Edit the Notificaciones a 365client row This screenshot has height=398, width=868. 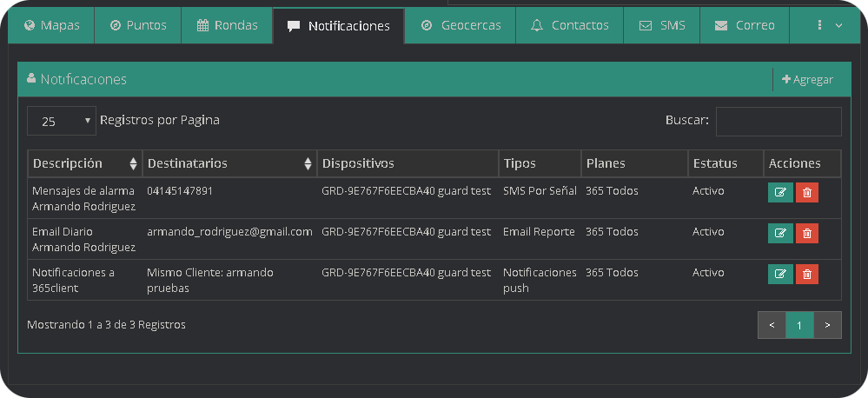[x=780, y=274]
